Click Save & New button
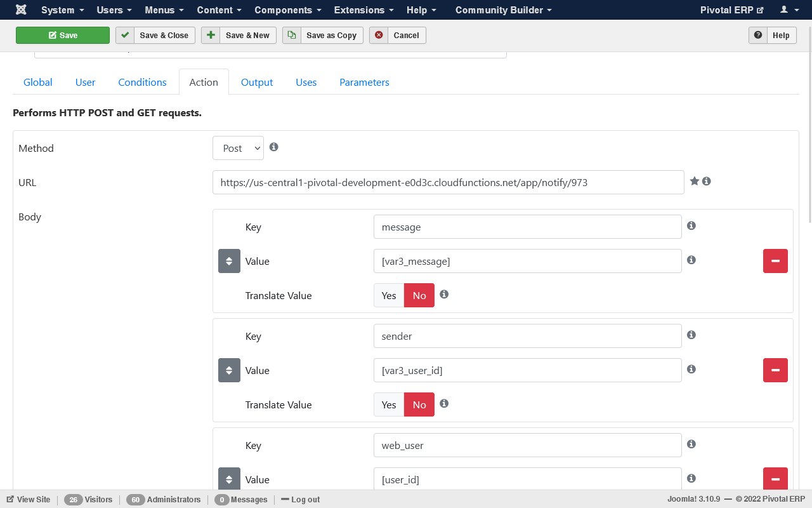Screen dimensions: 812x508 click(x=239, y=35)
